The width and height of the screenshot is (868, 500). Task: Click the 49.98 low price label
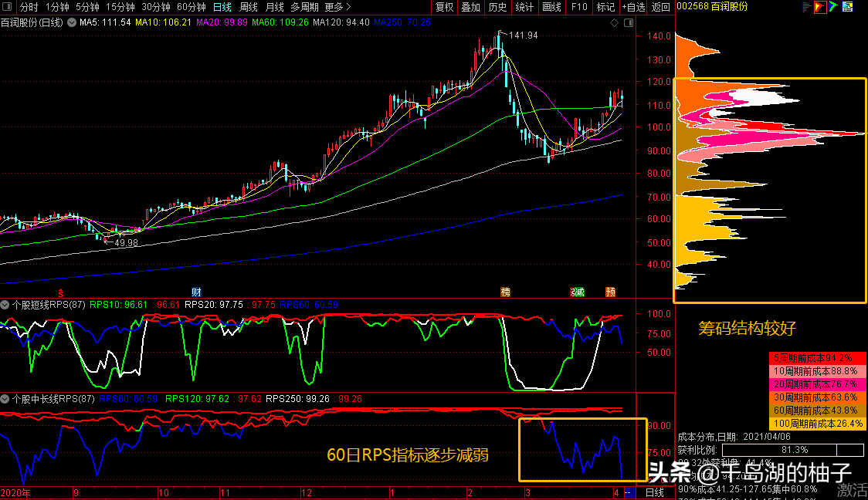click(126, 243)
